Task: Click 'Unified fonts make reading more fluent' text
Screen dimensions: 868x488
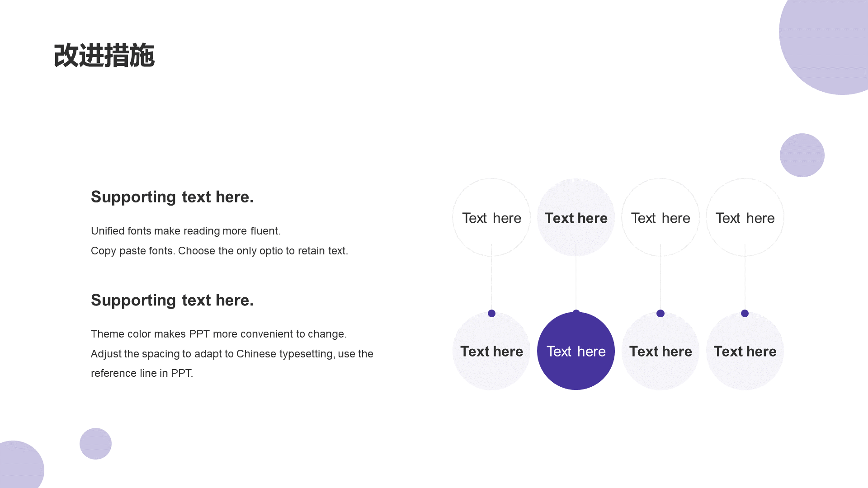Action: (x=186, y=230)
